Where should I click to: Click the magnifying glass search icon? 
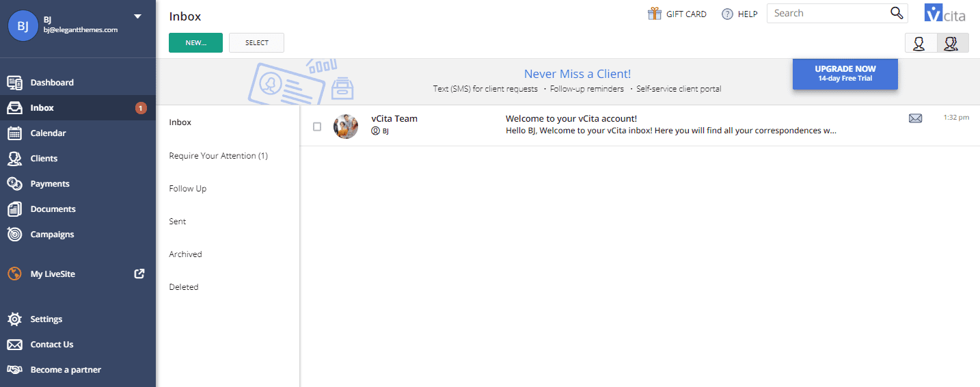click(897, 13)
